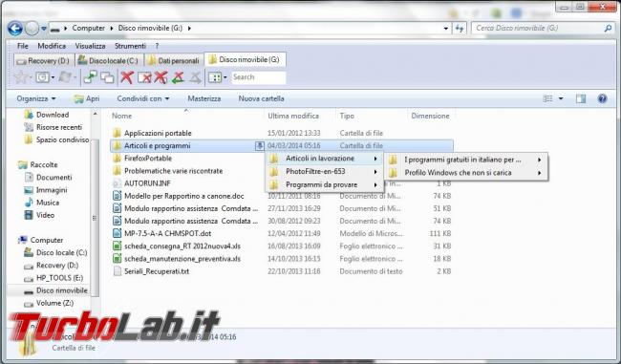Click the single red X close tab icon

pyautogui.click(x=127, y=77)
